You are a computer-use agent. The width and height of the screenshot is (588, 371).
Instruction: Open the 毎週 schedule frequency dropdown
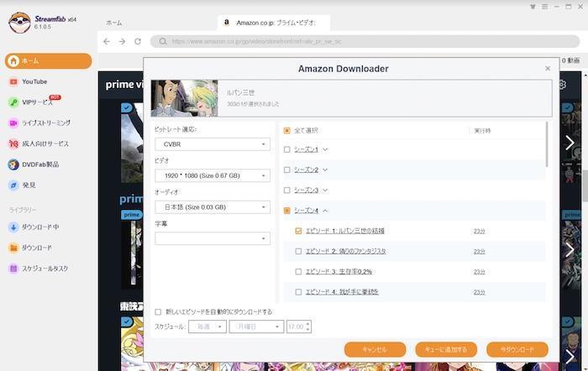click(x=207, y=327)
